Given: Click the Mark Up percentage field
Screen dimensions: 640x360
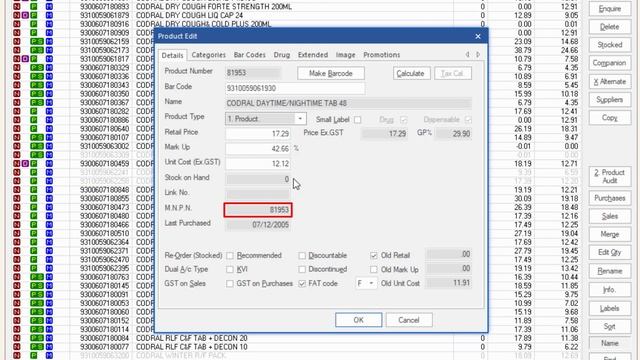Looking at the screenshot, I should coord(258,149).
